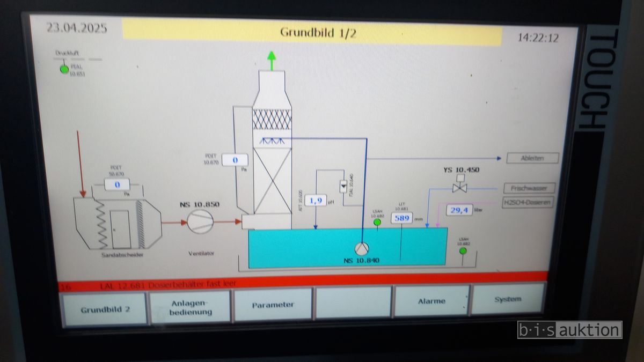Click the ventilator NS 10.850 fan symbol
This screenshot has height=362, width=644.
[x=199, y=221]
